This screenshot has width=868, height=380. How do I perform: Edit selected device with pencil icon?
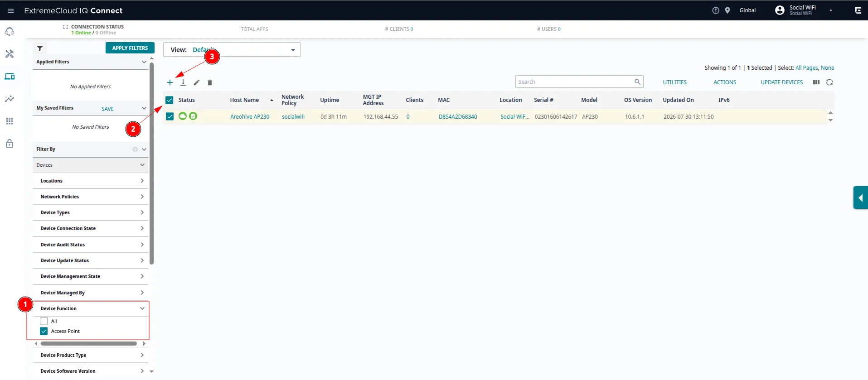pyautogui.click(x=197, y=82)
